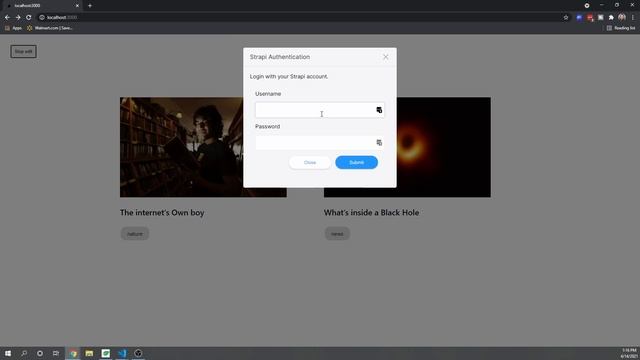Image resolution: width=640 pixels, height=360 pixels.
Task: Open Chrome's three-dot menu
Action: click(x=633, y=18)
